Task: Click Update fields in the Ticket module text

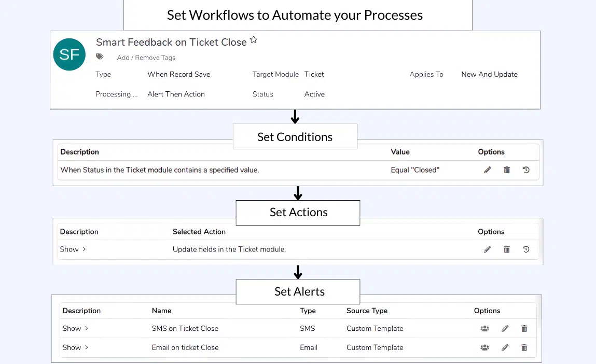Action: tap(229, 249)
